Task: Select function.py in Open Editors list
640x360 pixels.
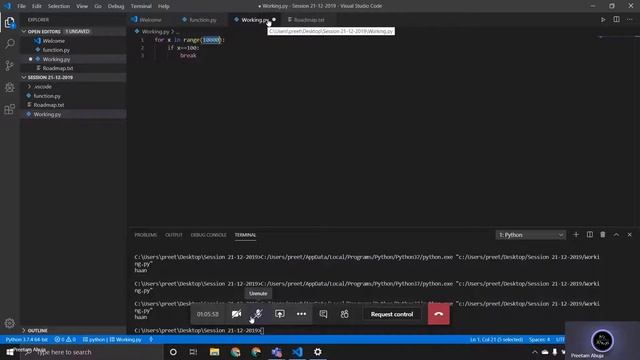Action: [73, 50]
